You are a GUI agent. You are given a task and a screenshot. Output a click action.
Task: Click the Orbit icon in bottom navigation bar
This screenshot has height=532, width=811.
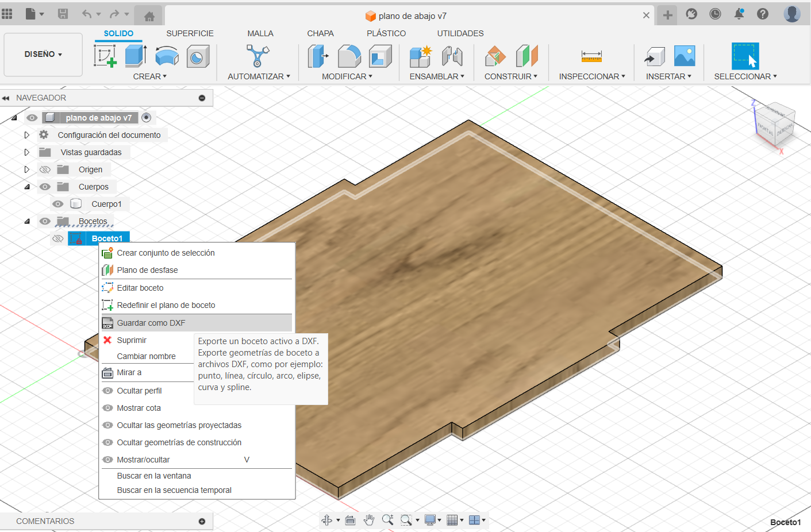coord(326,520)
